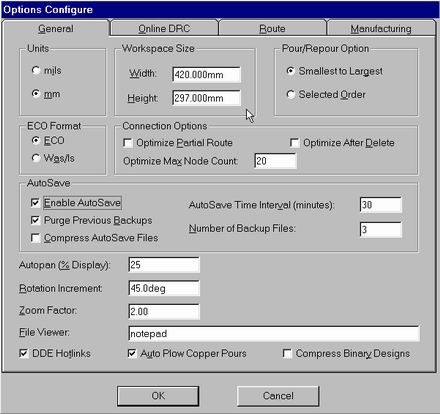Click the File Viewer notepad field
The width and height of the screenshot is (440, 414).
point(274,334)
